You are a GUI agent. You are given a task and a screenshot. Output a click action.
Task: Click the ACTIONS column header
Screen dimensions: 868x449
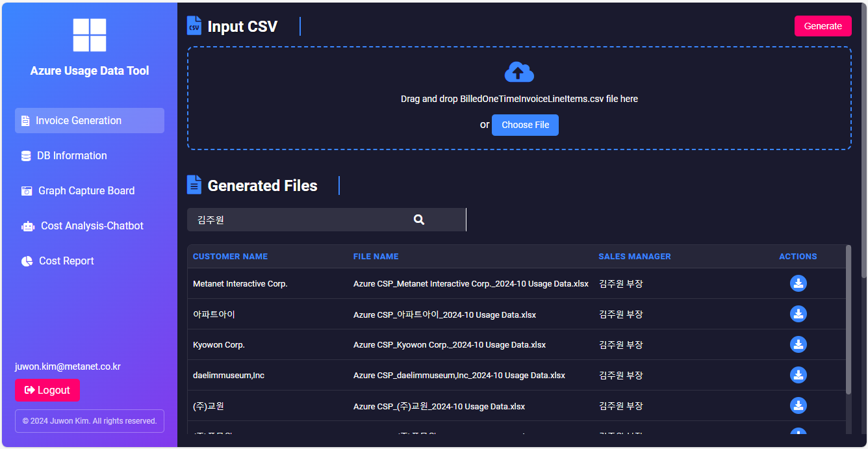798,257
